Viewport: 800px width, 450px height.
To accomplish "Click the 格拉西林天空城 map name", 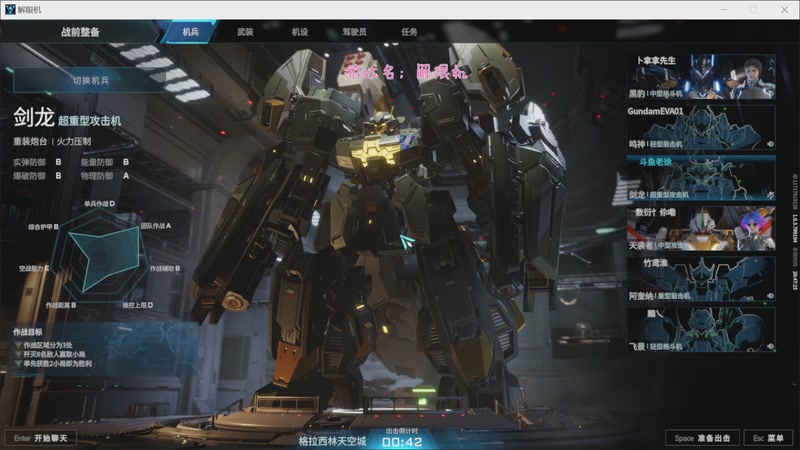I will (x=332, y=441).
